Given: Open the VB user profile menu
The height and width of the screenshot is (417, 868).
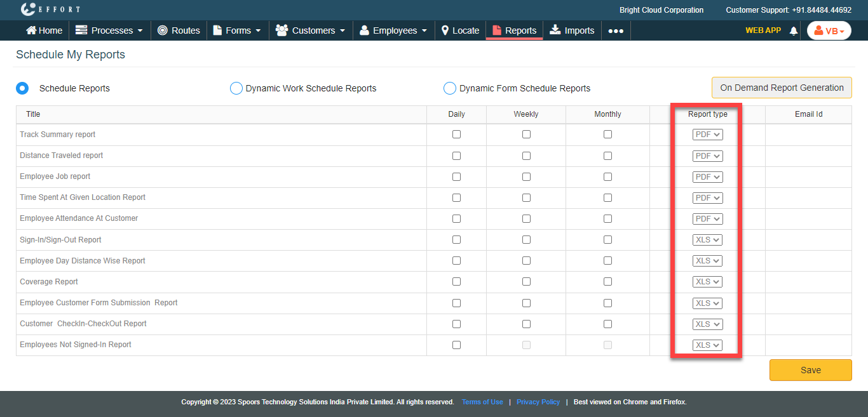Looking at the screenshot, I should pos(829,31).
